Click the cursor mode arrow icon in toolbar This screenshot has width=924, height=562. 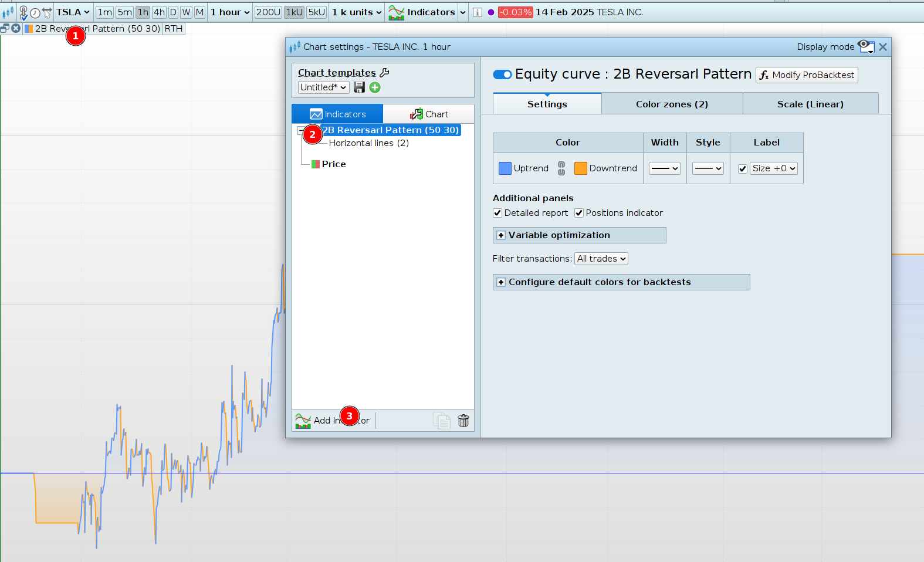[x=47, y=12]
